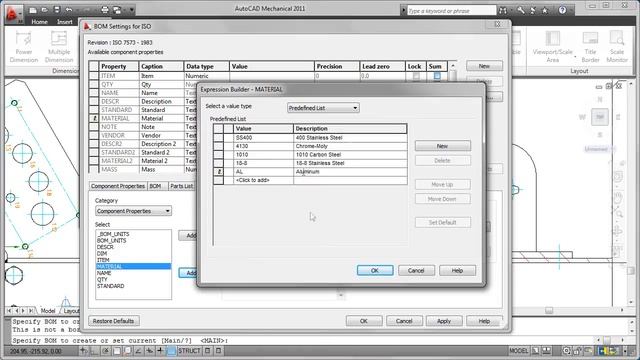Click the Set Default button
The width and height of the screenshot is (640, 360).
pyautogui.click(x=442, y=222)
